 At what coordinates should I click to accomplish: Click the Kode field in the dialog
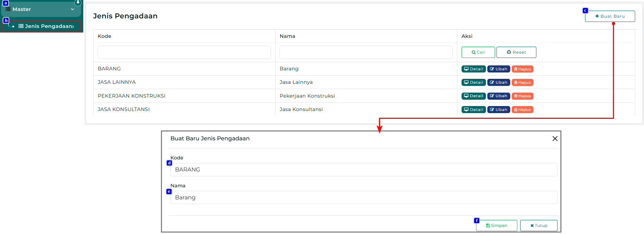pyautogui.click(x=363, y=170)
